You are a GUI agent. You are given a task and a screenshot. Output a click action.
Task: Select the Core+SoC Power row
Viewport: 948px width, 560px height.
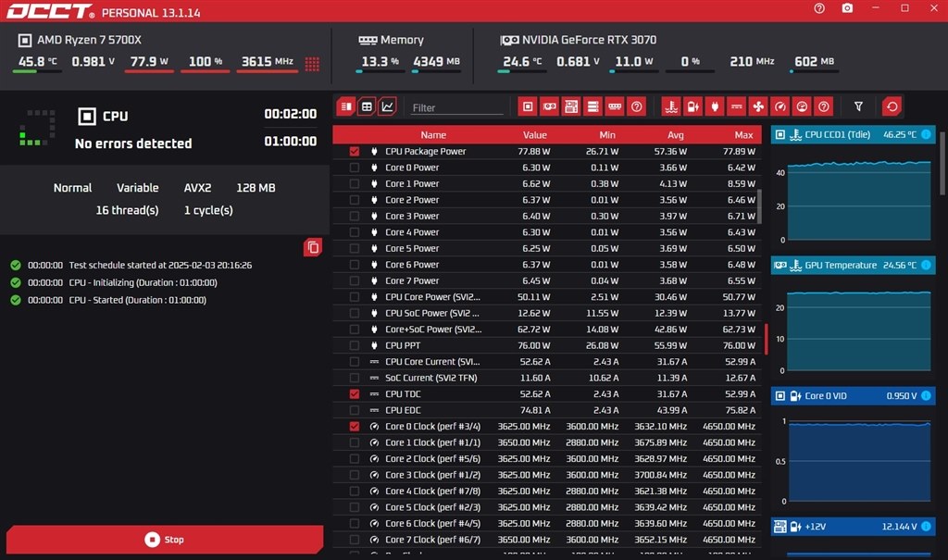click(547, 330)
